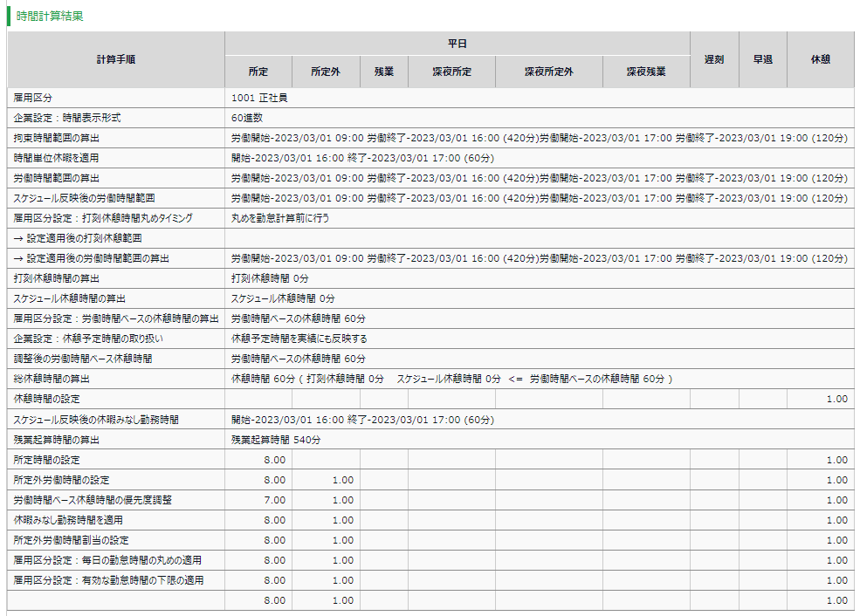This screenshot has height=616, width=860.
Task: Click the 深夜残業 column header
Action: click(645, 72)
